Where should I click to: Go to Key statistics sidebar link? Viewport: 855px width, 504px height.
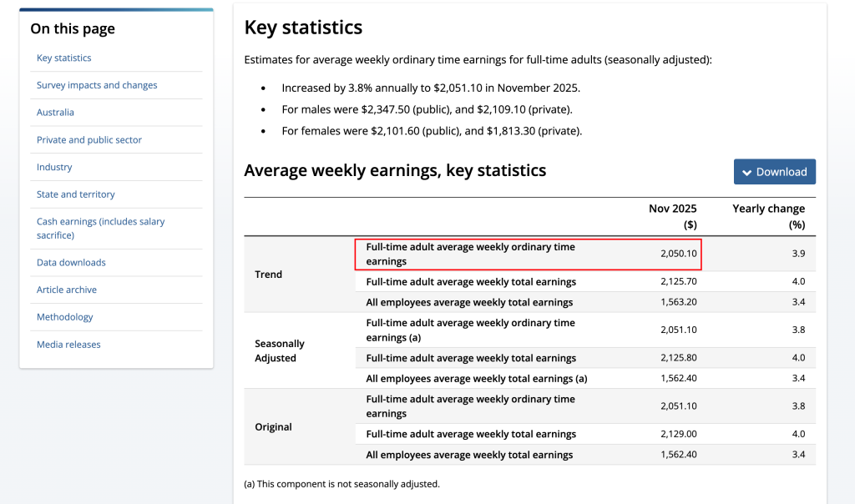click(64, 58)
